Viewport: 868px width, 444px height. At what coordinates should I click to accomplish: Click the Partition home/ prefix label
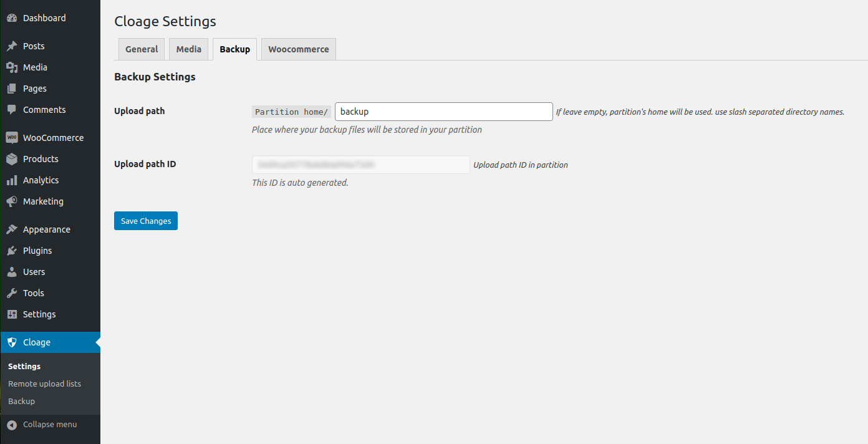point(291,112)
